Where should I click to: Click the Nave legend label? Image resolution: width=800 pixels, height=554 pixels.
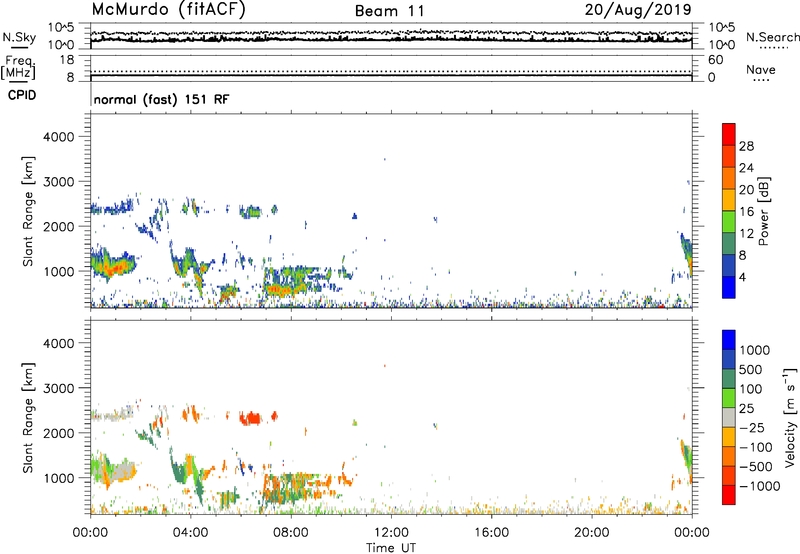coord(761,69)
